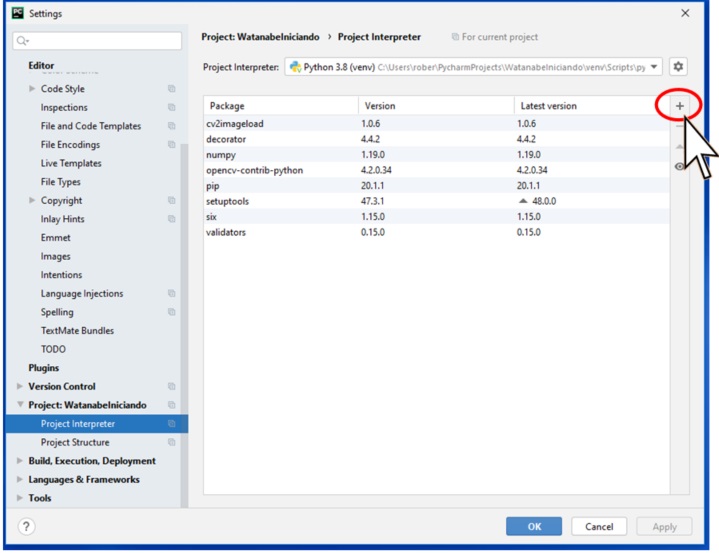Screen dimensions: 719x553
Task: Toggle the show early releases eye icon
Action: point(680,166)
